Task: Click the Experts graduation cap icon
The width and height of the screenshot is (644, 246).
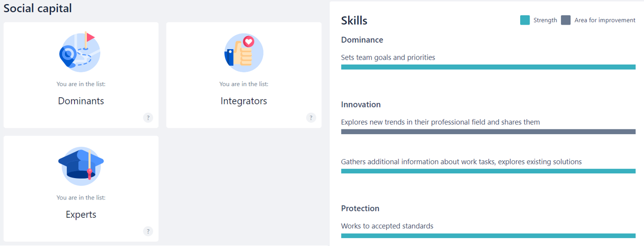Action: pos(81,166)
